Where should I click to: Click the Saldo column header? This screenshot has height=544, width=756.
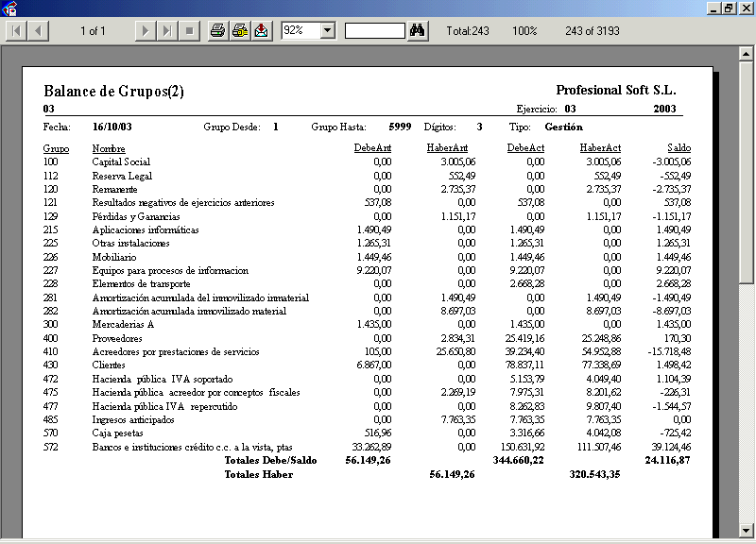coord(679,148)
